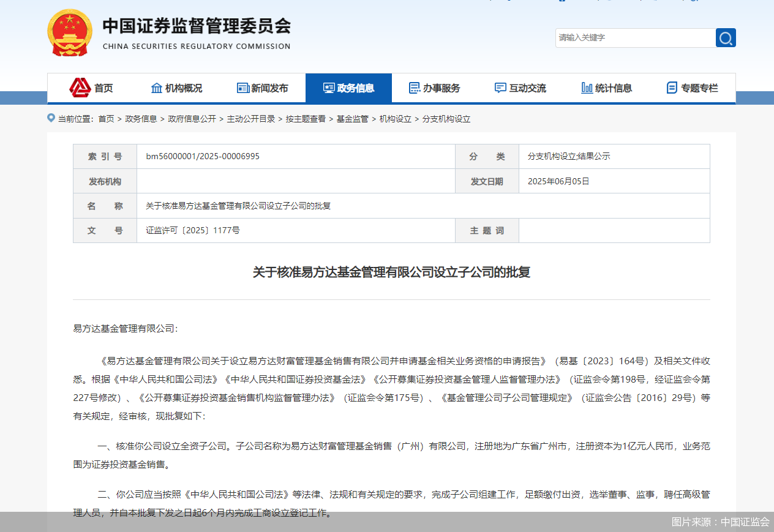Focus the 请输入关键字 search field
Image resolution: width=774 pixels, height=532 pixels.
tap(635, 38)
